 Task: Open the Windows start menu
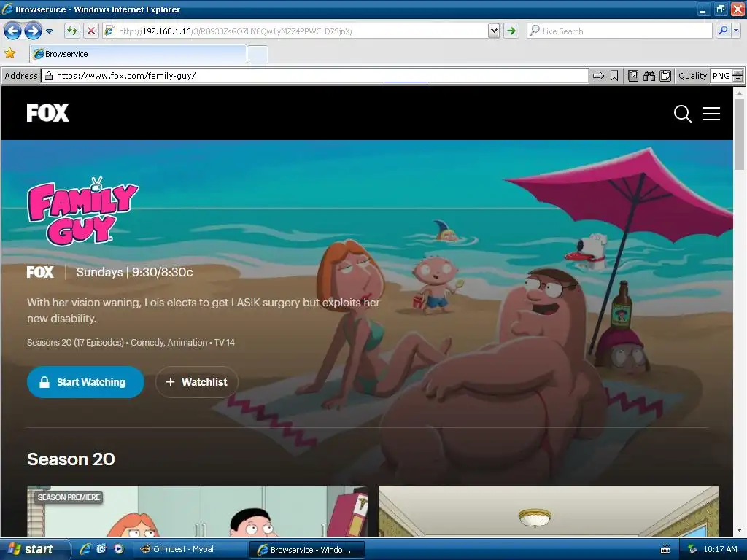(x=34, y=549)
